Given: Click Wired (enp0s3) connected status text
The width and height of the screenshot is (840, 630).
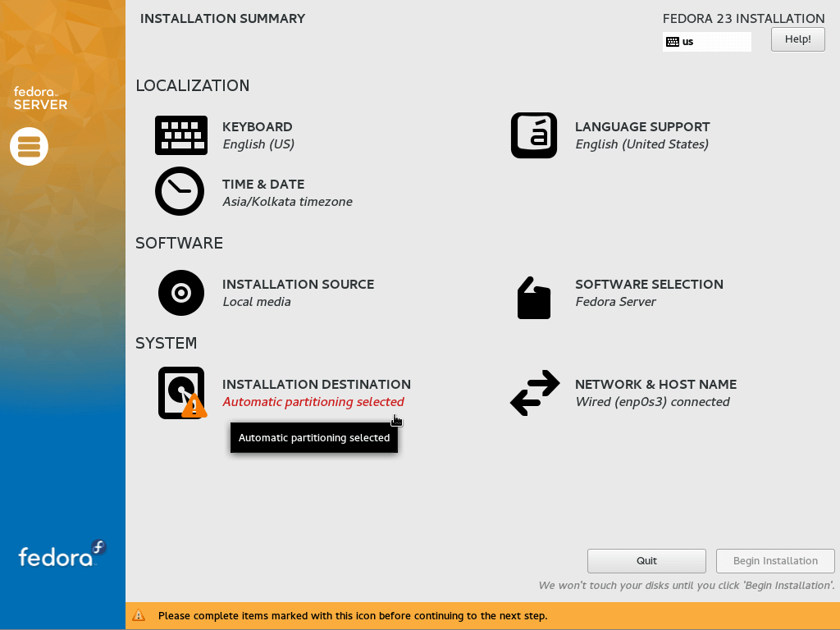Looking at the screenshot, I should (x=651, y=402).
